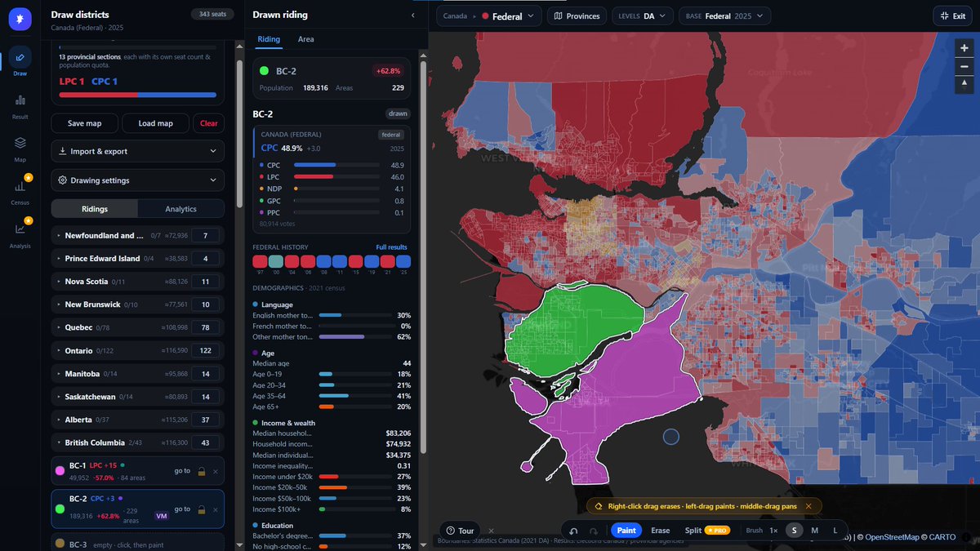Image resolution: width=980 pixels, height=551 pixels.
Task: Zoom out on the map
Action: click(x=964, y=66)
